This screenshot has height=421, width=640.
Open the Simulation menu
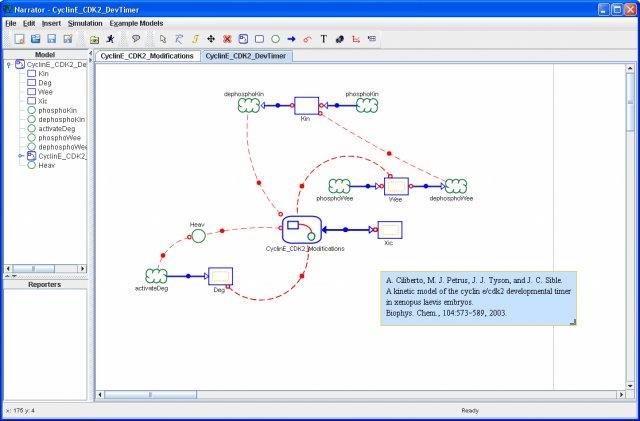(85, 23)
